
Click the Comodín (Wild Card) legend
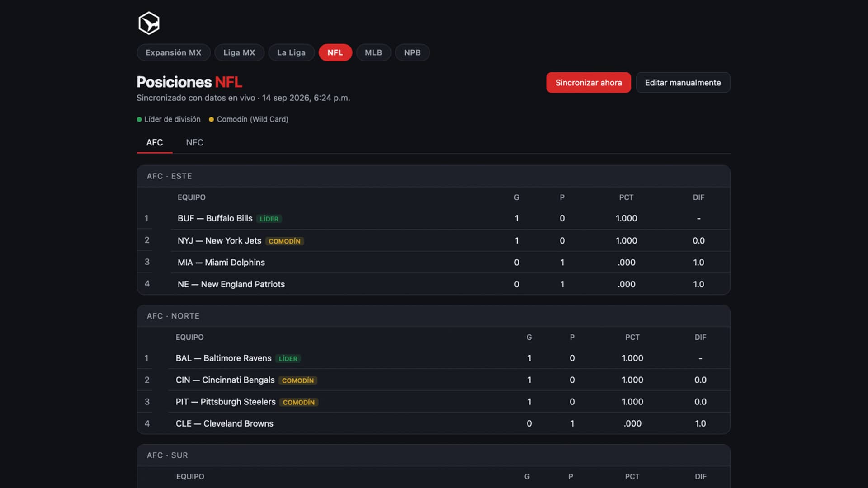[249, 119]
